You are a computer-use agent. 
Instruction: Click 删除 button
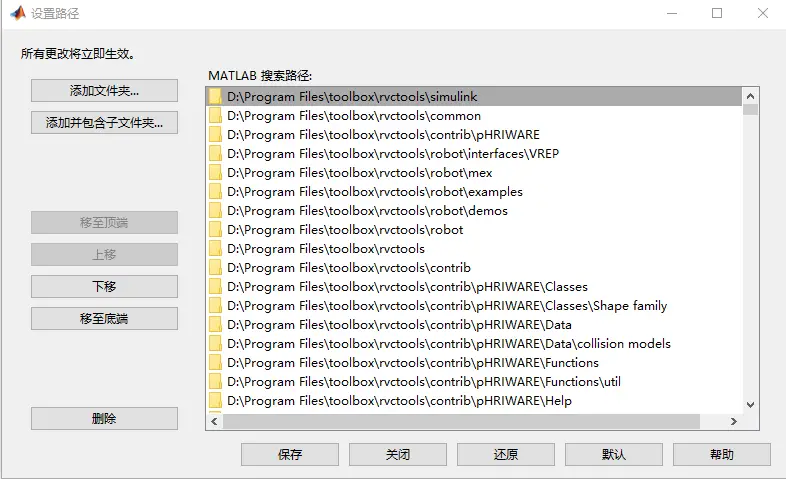tap(104, 418)
